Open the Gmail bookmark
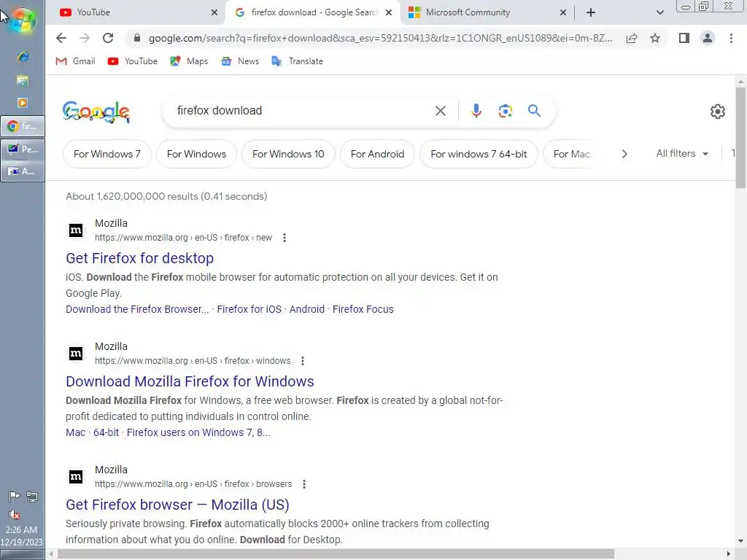The image size is (747, 560). (x=75, y=61)
